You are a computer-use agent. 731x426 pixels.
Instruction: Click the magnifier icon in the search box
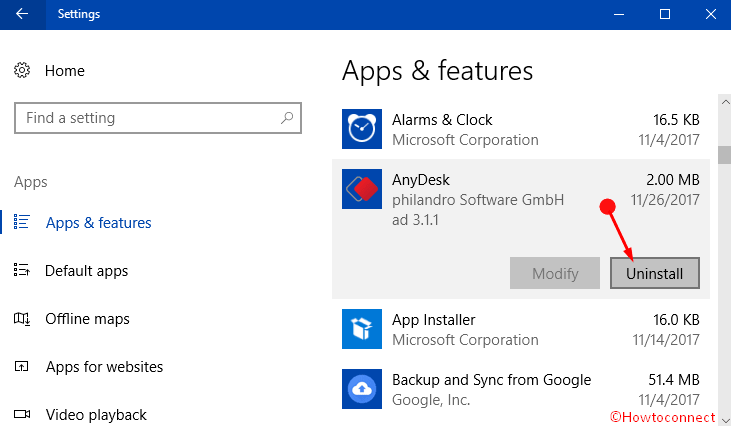point(287,118)
